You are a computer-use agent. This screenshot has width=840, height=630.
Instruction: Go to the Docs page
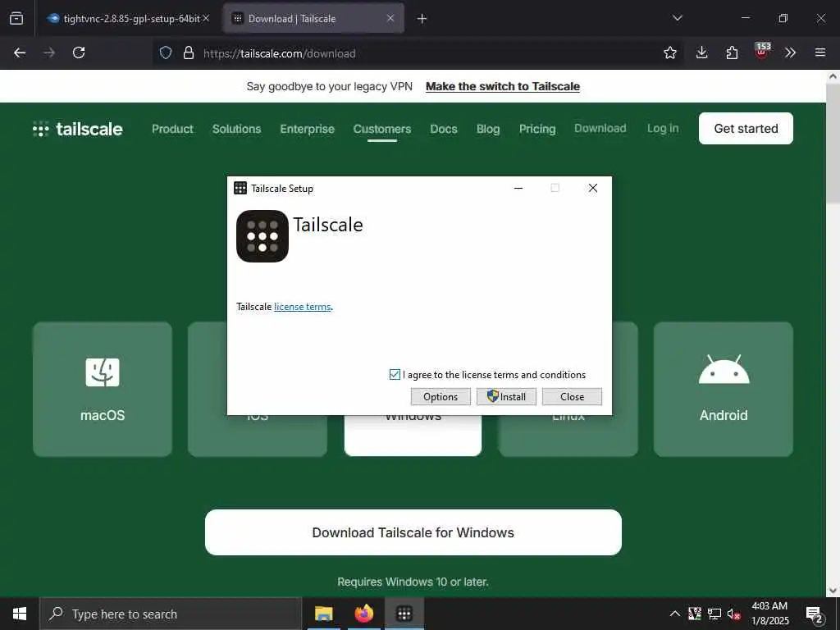444,129
